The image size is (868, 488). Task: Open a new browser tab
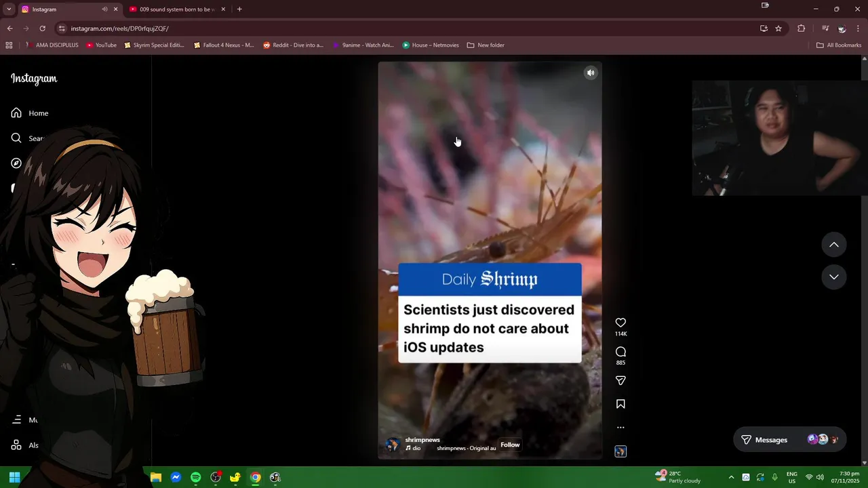coord(239,9)
